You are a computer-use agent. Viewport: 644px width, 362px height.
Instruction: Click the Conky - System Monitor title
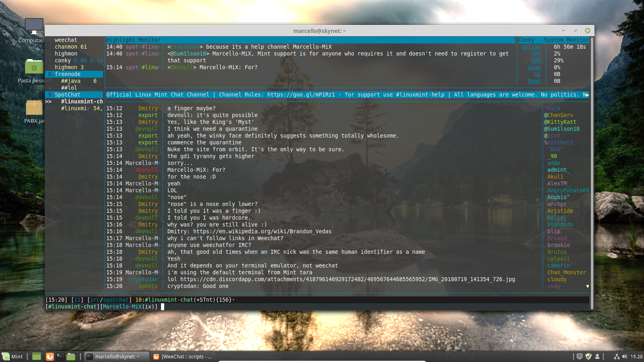coord(553,40)
